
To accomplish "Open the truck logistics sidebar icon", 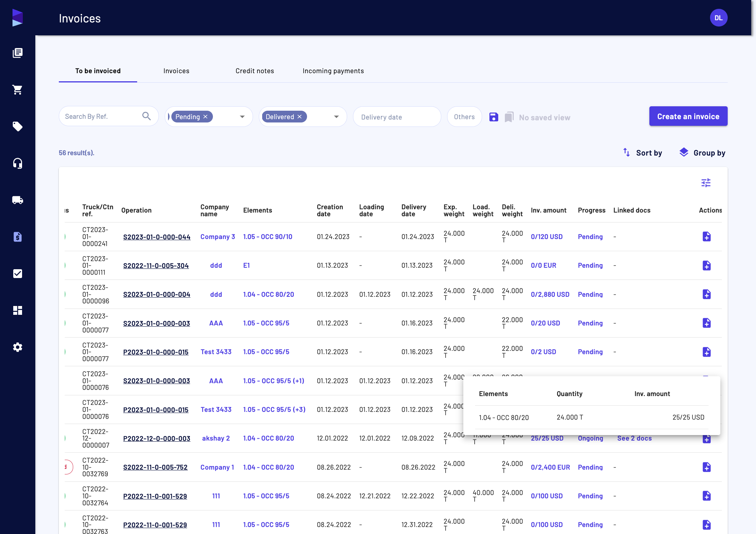I will pyautogui.click(x=17, y=200).
